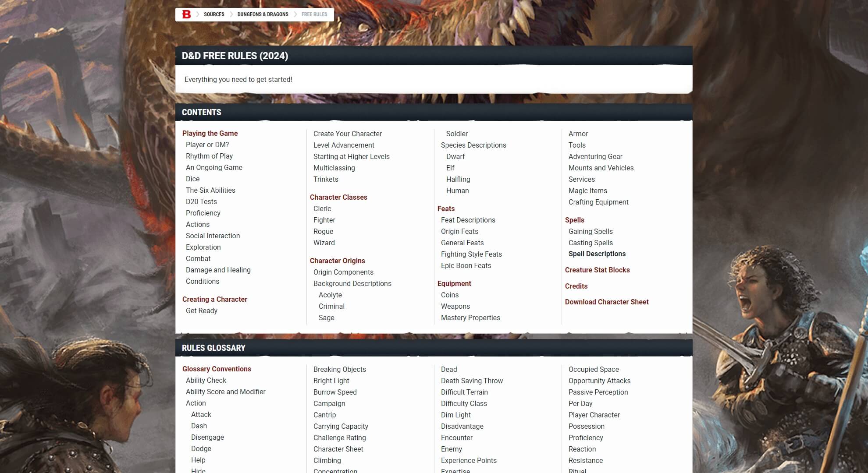Open Difficulty Class entry
Viewport: 868px width, 473px height.
(464, 403)
